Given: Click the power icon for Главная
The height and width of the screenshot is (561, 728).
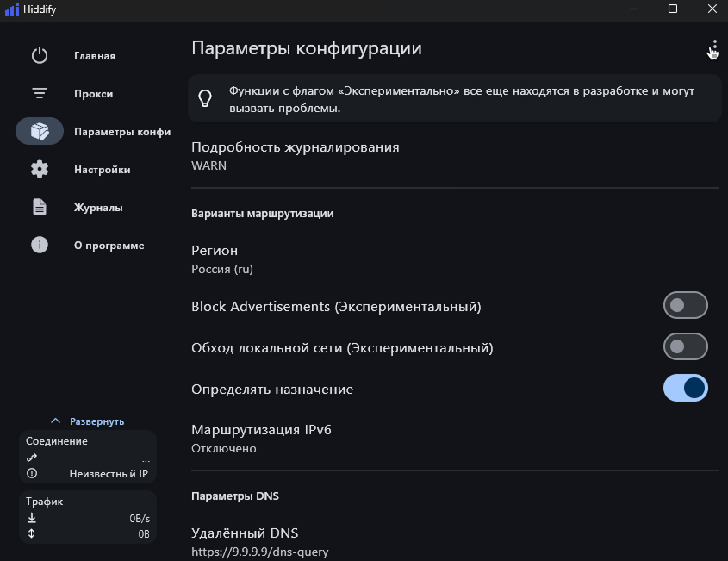Looking at the screenshot, I should (x=40, y=56).
